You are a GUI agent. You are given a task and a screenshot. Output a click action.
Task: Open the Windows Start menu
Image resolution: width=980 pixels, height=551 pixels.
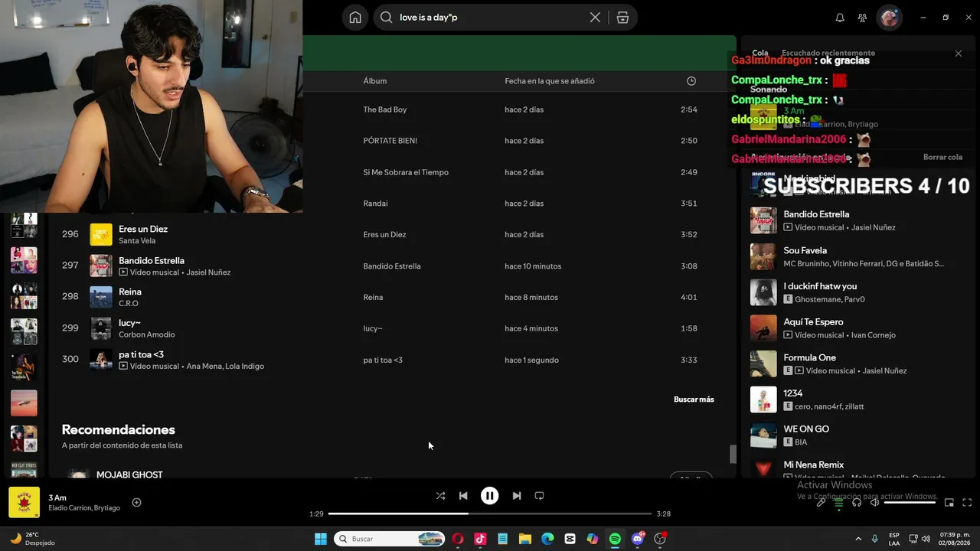click(321, 539)
